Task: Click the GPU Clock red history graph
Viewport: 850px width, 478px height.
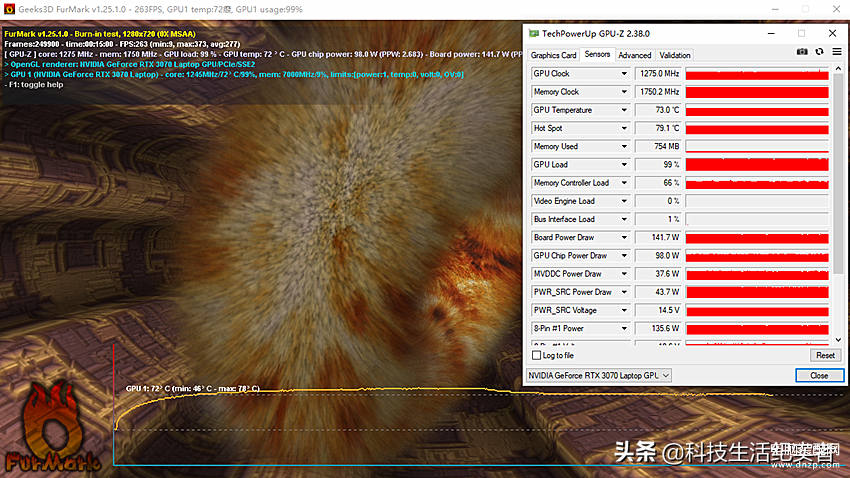Action: (757, 74)
